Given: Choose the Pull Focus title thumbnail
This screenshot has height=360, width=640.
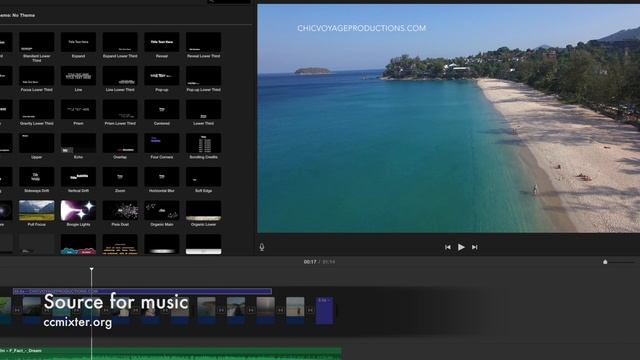Looking at the screenshot, I should pyautogui.click(x=36, y=211).
